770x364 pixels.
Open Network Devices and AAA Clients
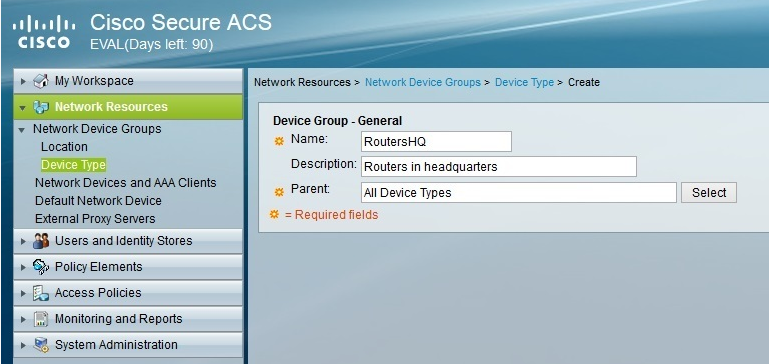point(125,183)
